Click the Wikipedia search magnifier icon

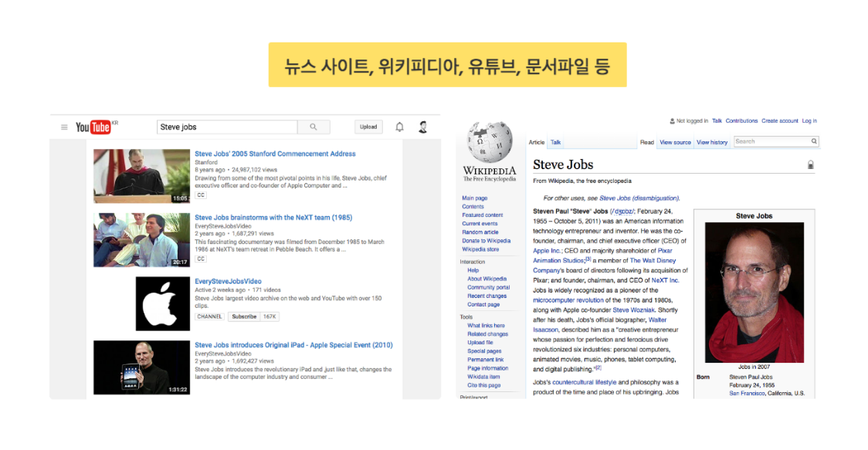tap(814, 141)
